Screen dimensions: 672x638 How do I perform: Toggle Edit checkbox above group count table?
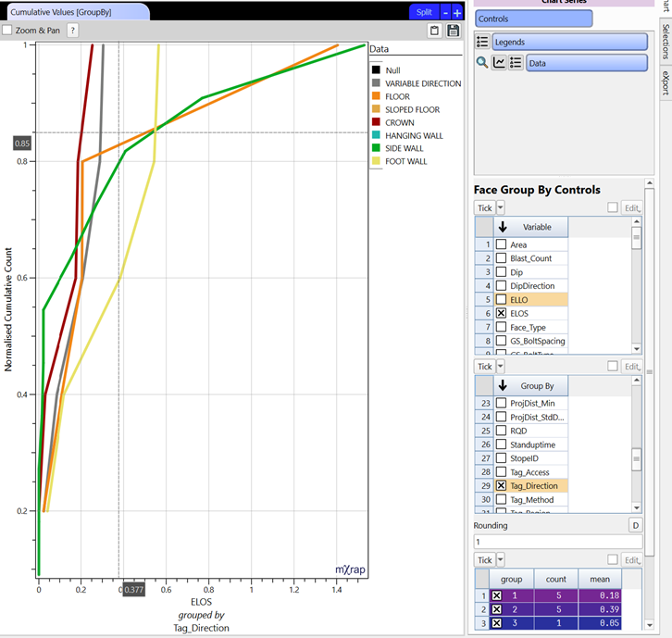point(613,559)
